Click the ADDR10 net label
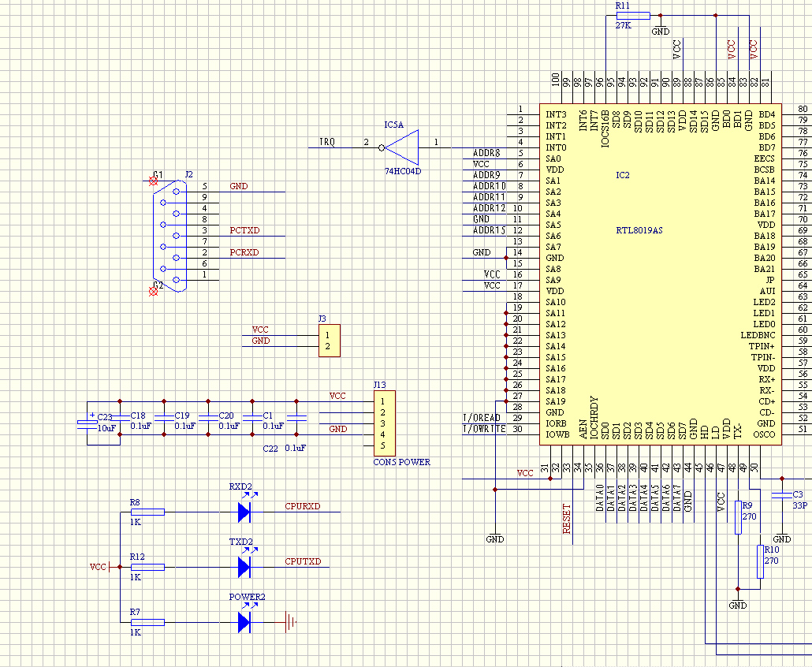 (x=490, y=186)
